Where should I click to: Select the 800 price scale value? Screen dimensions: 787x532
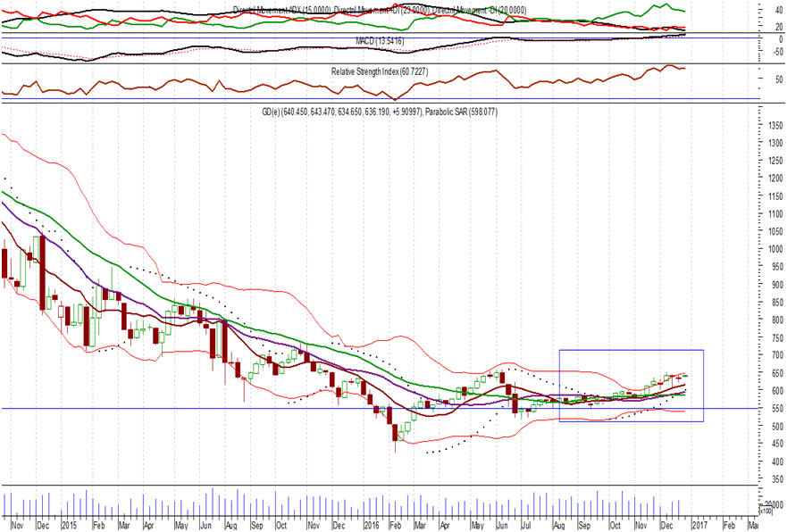[x=777, y=320]
